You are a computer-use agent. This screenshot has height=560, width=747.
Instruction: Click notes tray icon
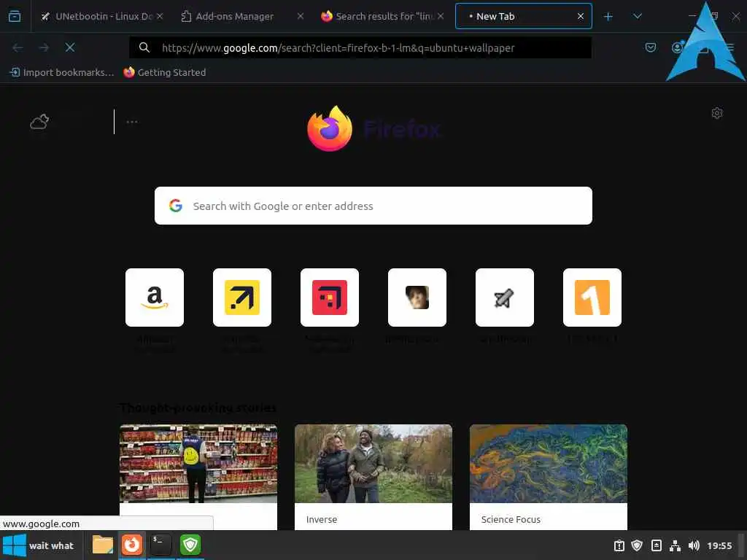(656, 545)
